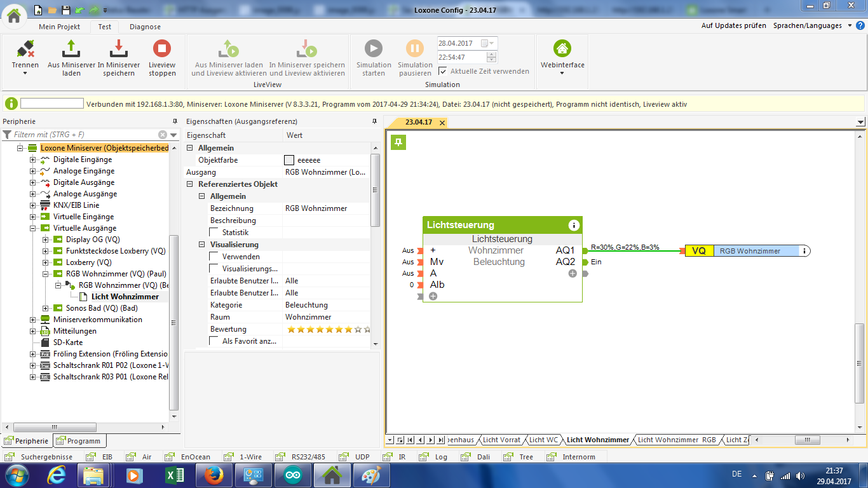868x488 pixels.
Task: Enable the Verwenden checkbox
Action: (x=214, y=257)
